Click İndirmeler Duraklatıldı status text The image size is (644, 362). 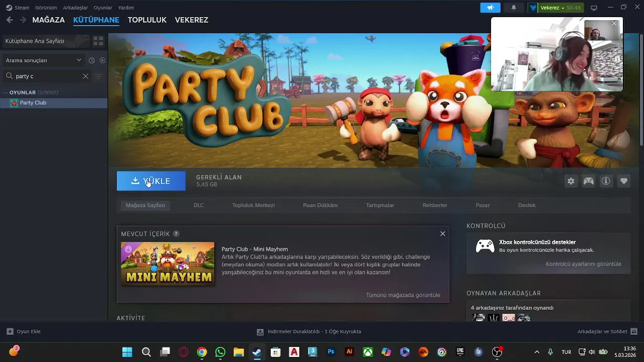(x=314, y=332)
